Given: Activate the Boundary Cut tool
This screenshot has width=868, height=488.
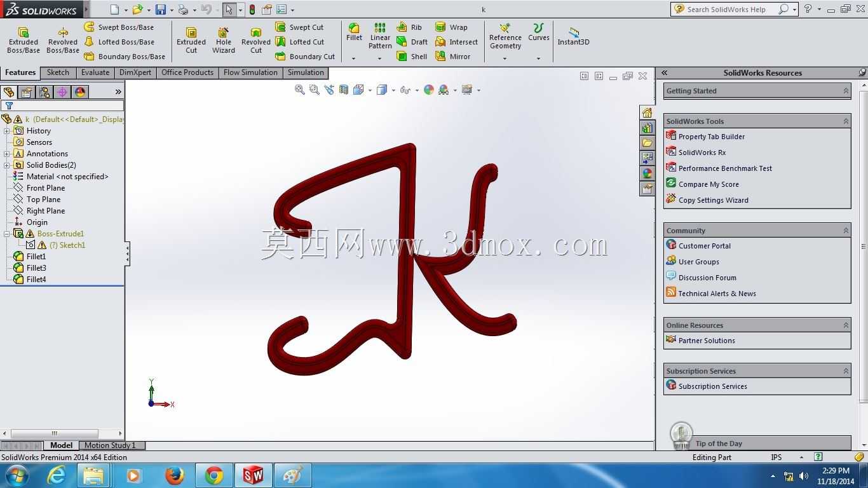Looking at the screenshot, I should (305, 57).
